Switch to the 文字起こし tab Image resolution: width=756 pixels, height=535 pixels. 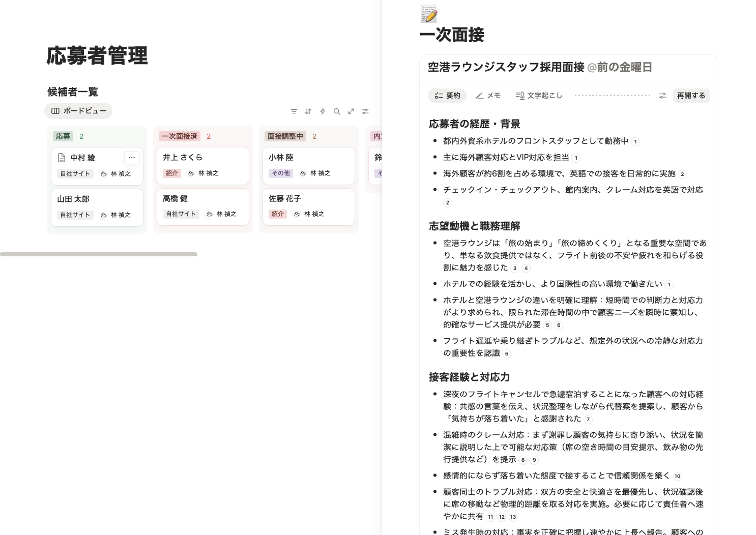tap(539, 95)
